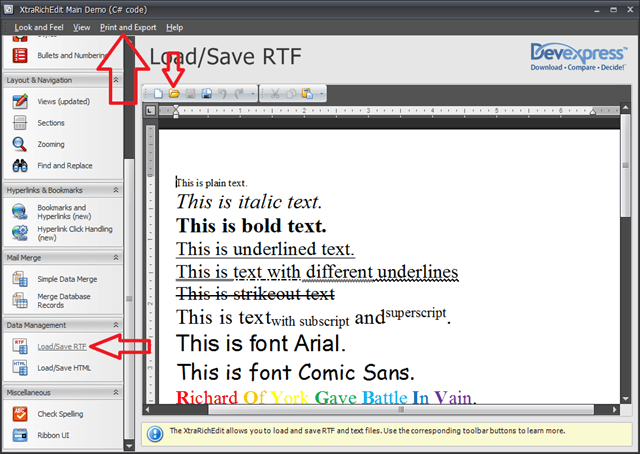Viewport: 640px width, 454px height.
Task: Collapse the Mail Merge group
Action: [116, 258]
